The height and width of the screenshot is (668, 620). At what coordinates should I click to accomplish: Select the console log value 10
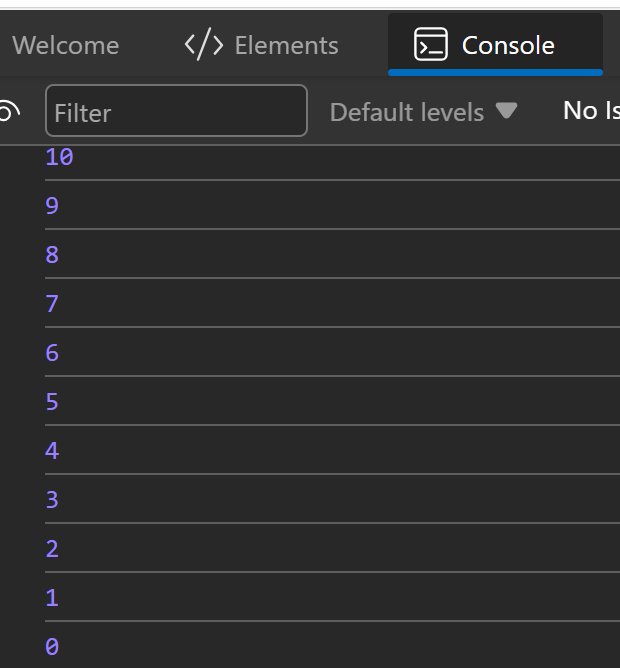[x=59, y=157]
